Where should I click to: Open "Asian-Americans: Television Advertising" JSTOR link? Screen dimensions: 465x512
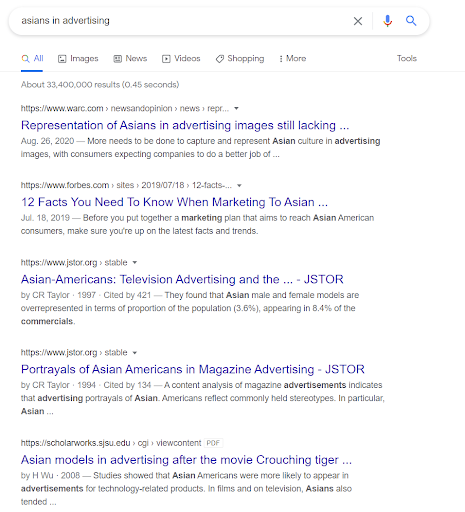click(x=182, y=279)
